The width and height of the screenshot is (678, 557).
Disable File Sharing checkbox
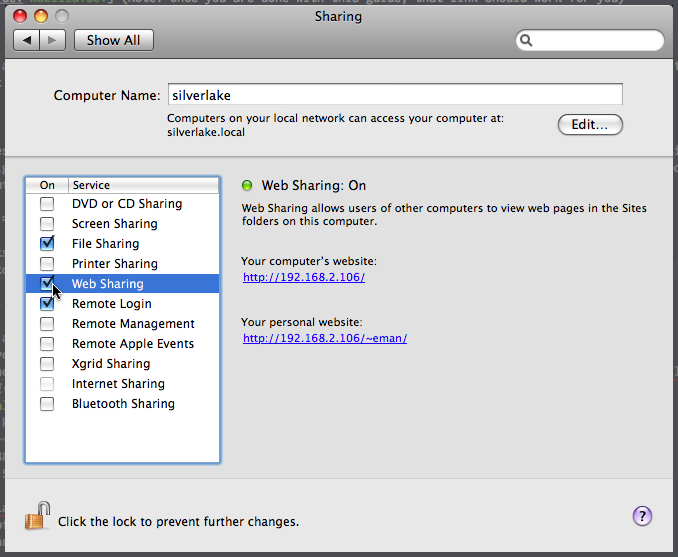click(47, 243)
